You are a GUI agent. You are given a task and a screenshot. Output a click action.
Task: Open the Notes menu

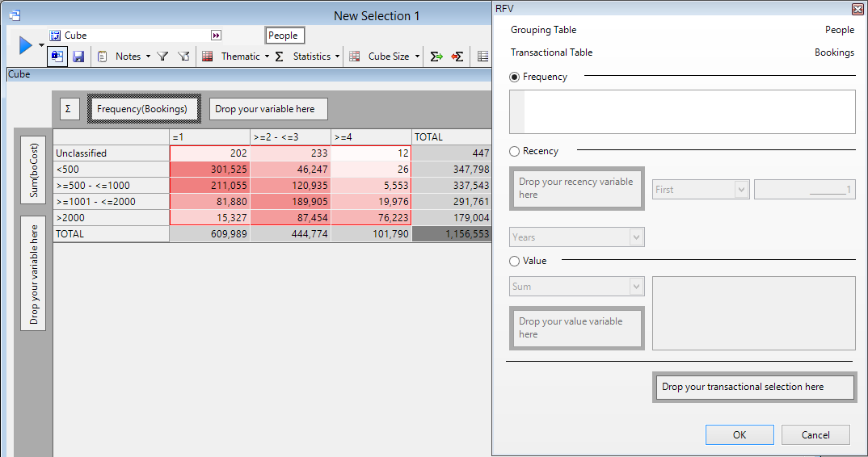tap(128, 57)
